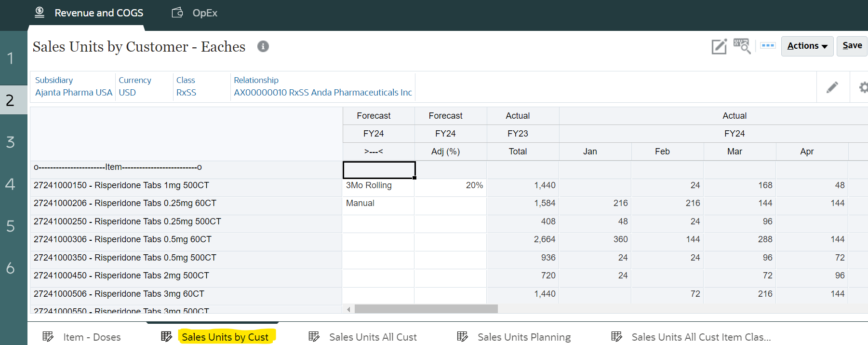The height and width of the screenshot is (345, 868).
Task: Click the Currency USD link
Action: [127, 92]
